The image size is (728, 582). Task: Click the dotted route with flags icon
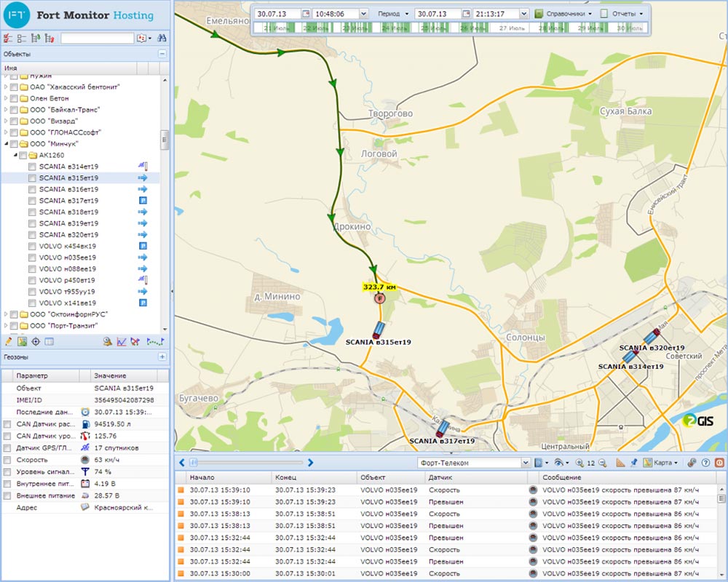155,342
